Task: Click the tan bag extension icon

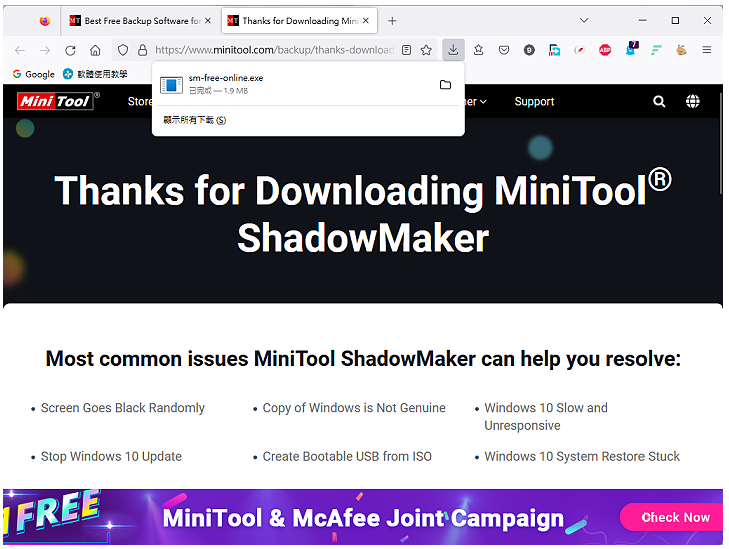Action: pos(681,50)
